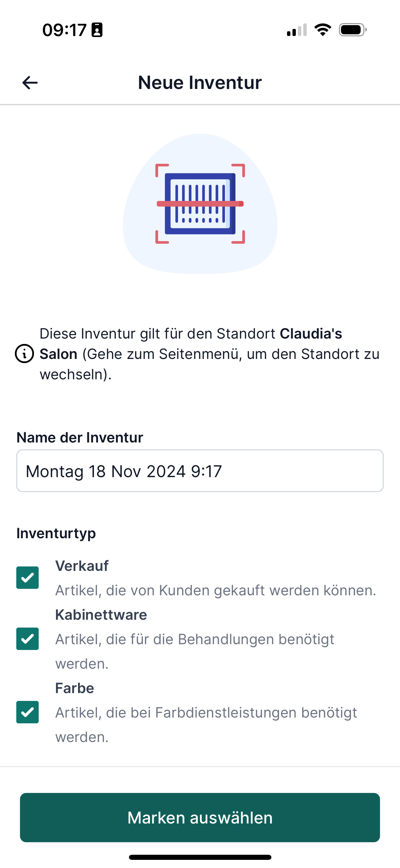The width and height of the screenshot is (400, 868).
Task: Tap the Verkauf label text
Action: pos(82,566)
